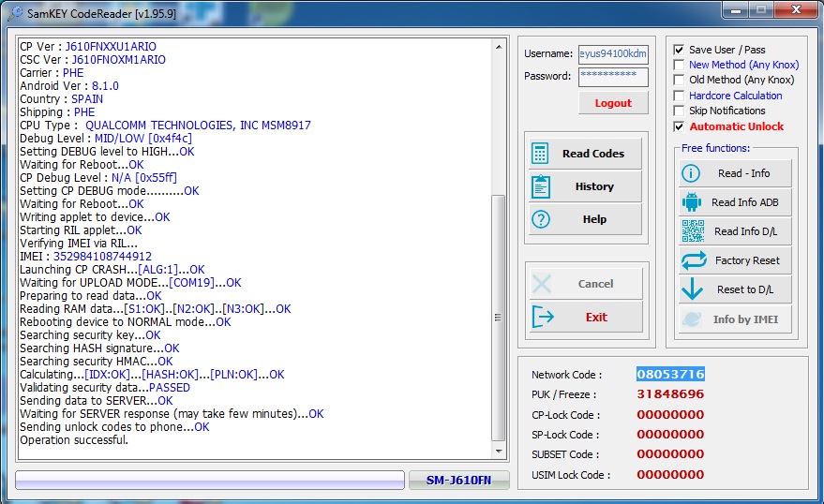Click the Read Info ADB button label
The width and height of the screenshot is (824, 504).
pos(744,202)
